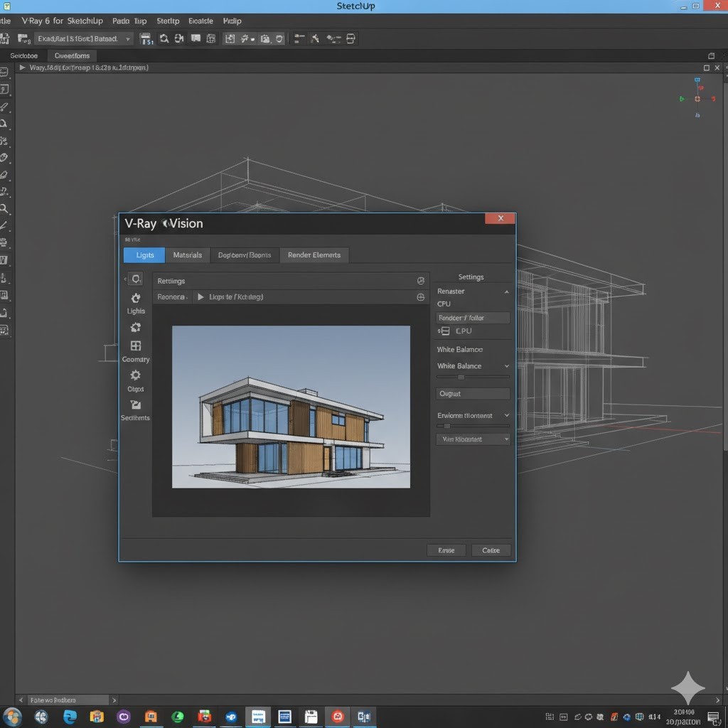Image resolution: width=728 pixels, height=728 pixels.
Task: Open the Edge browser from the taskbar
Action: 70,717
